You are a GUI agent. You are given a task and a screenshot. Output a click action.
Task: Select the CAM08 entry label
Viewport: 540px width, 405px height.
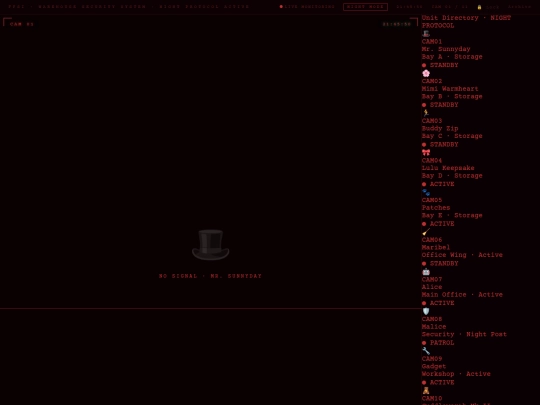pyautogui.click(x=432, y=319)
